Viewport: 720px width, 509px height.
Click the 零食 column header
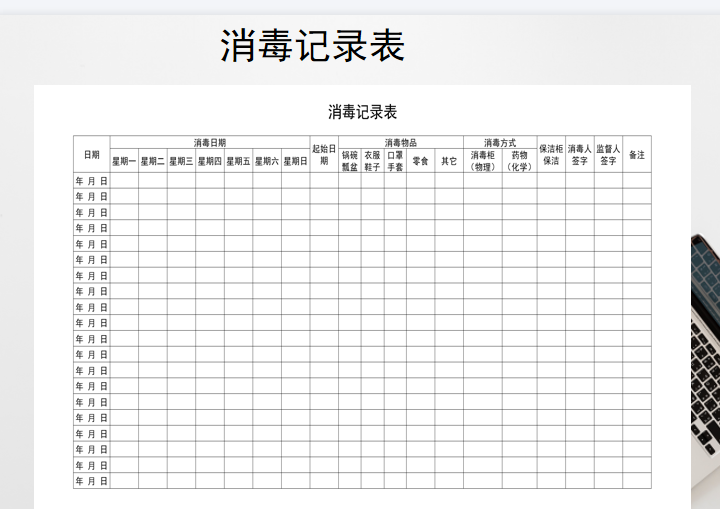pyautogui.click(x=420, y=161)
